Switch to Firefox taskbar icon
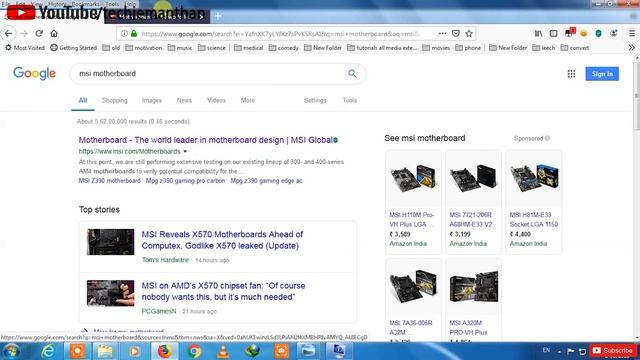Image resolution: width=640 pixels, height=360 pixels. tap(164, 351)
